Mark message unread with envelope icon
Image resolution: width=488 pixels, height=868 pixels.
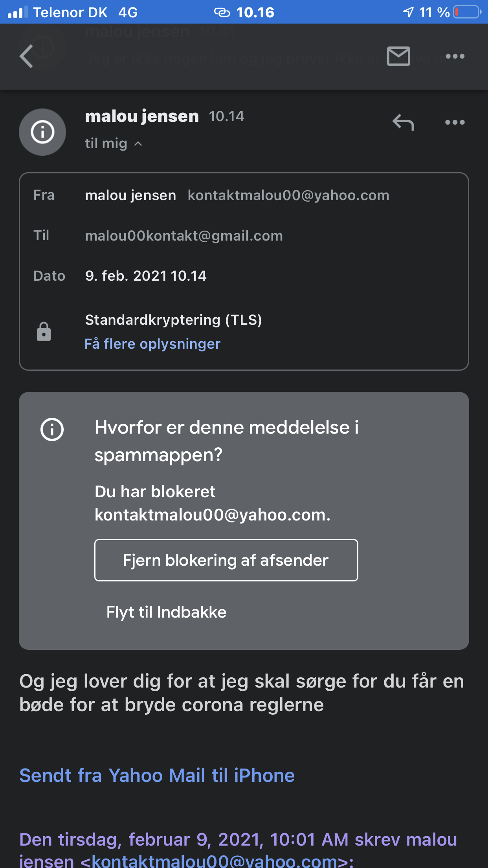398,56
